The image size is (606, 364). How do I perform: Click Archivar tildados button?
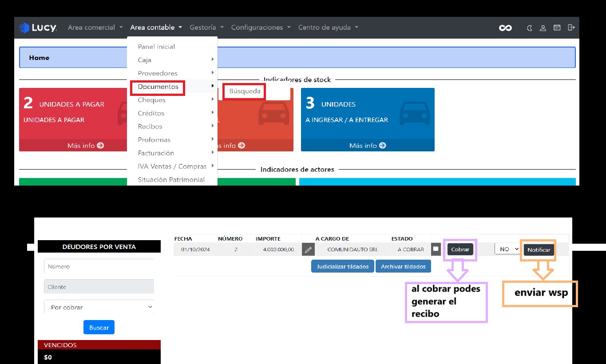click(x=403, y=266)
